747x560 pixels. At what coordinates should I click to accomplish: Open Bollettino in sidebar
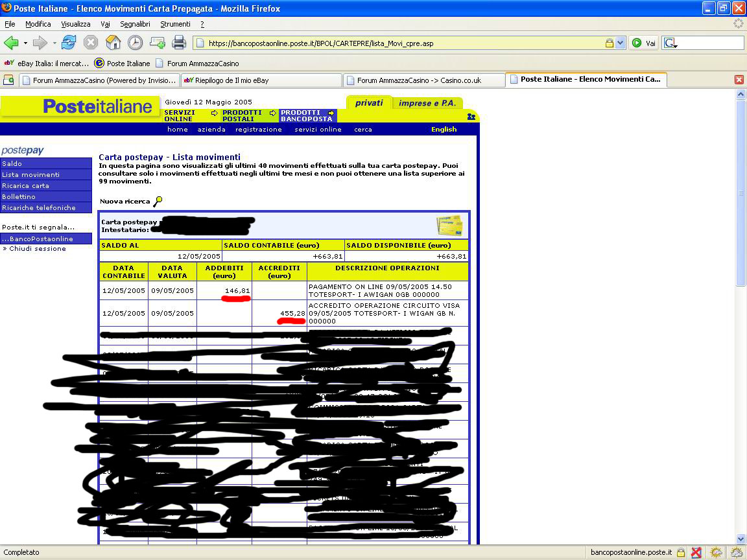coord(46,196)
